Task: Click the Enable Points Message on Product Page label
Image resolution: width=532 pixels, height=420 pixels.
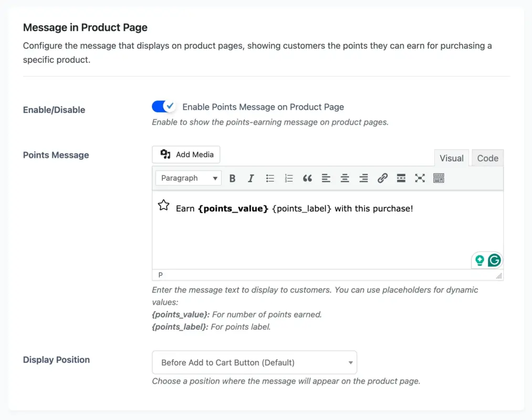Action: [263, 107]
